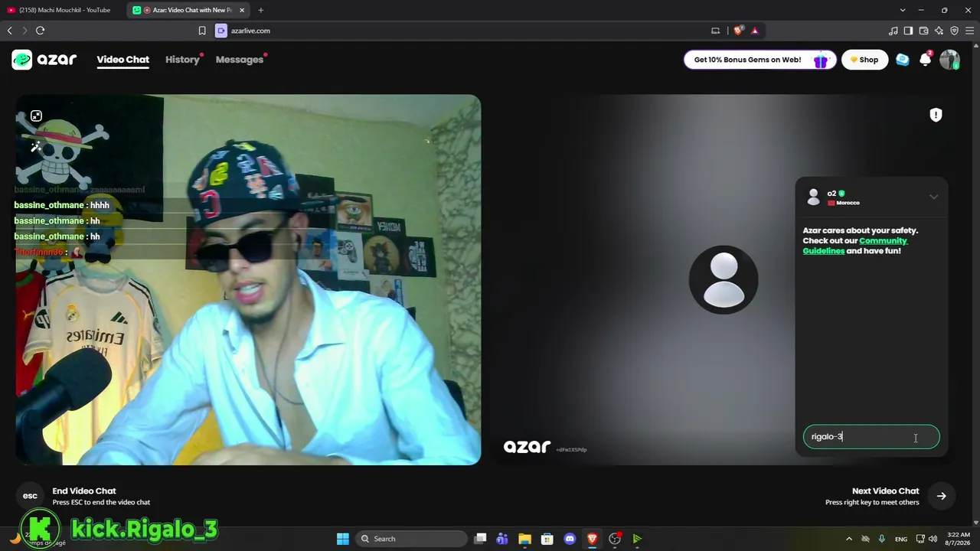
Task: Open Leo AI sparkle icon in toolbar
Action: (x=939, y=31)
